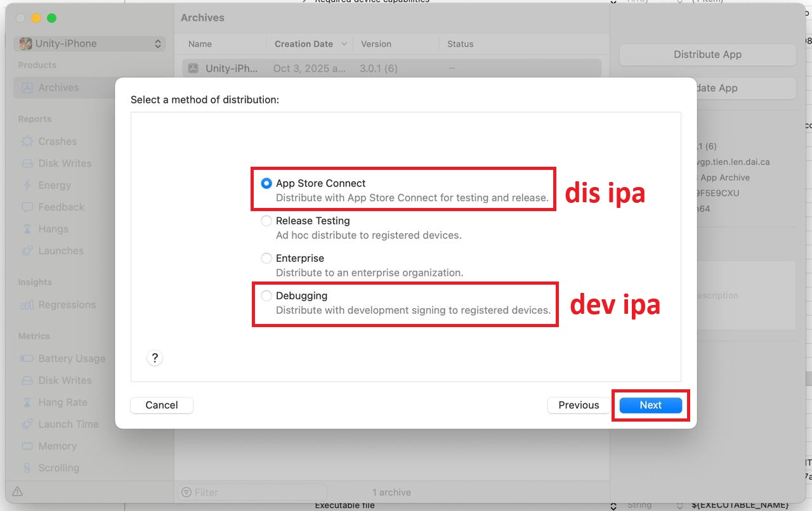812x511 pixels.
Task: Open the Regressions chart icon under Insights
Action: (x=27, y=305)
